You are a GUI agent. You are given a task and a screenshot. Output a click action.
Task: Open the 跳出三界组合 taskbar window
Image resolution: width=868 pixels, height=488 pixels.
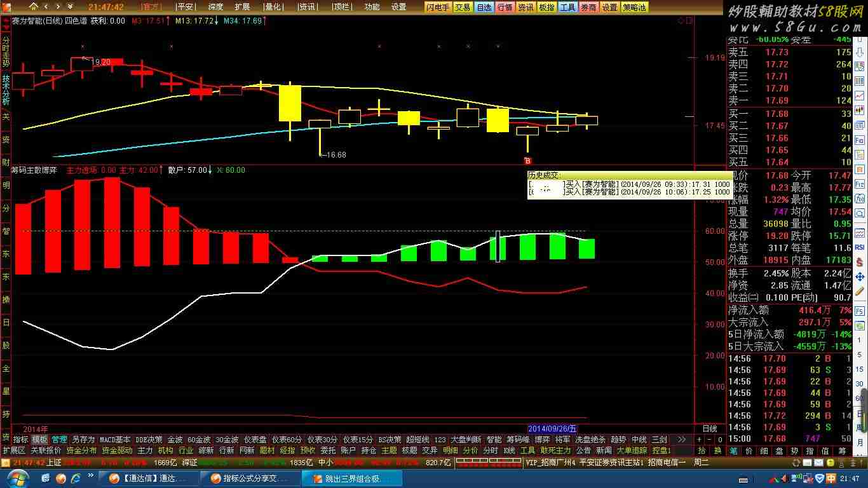click(x=353, y=478)
